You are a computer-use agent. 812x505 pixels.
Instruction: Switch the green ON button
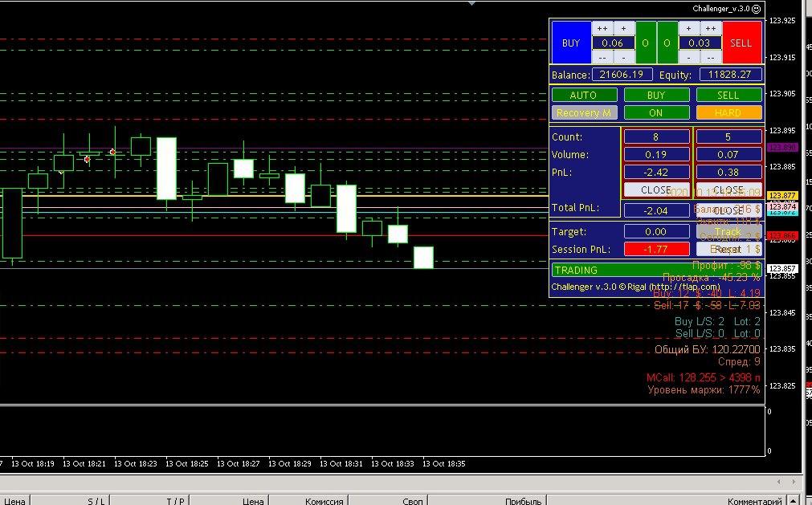(x=657, y=112)
